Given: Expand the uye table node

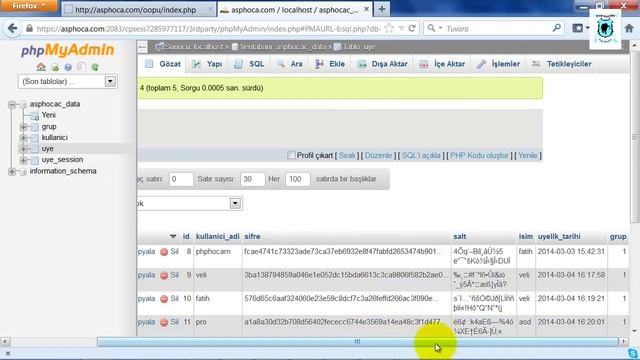Looking at the screenshot, I should coord(24,149).
